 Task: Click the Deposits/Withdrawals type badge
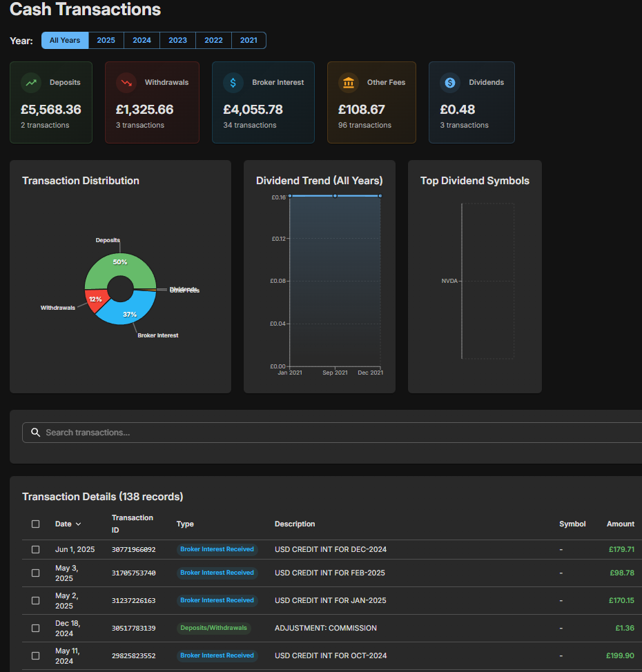(214, 629)
